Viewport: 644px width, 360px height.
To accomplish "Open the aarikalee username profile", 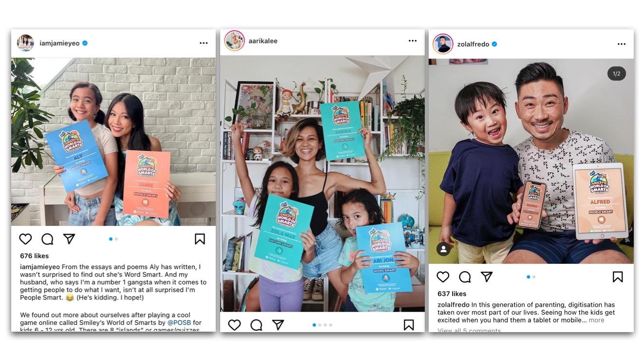I will coord(263,41).
